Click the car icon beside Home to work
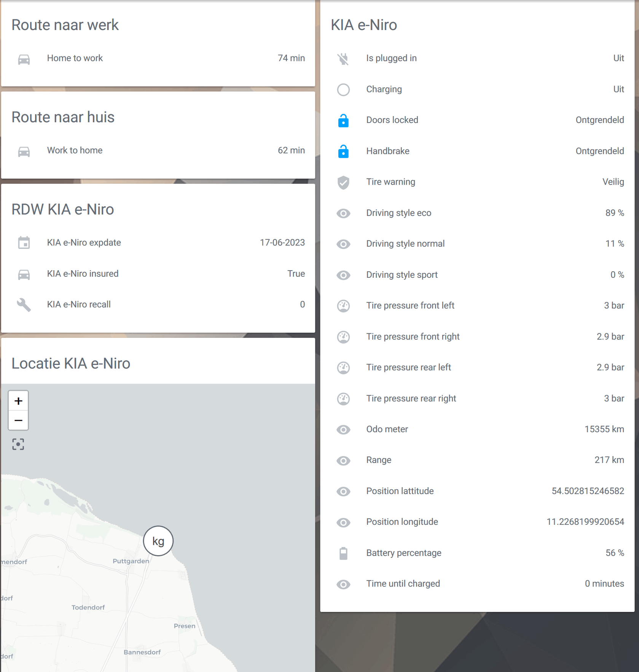Screen dimensions: 639x672 coord(24,59)
